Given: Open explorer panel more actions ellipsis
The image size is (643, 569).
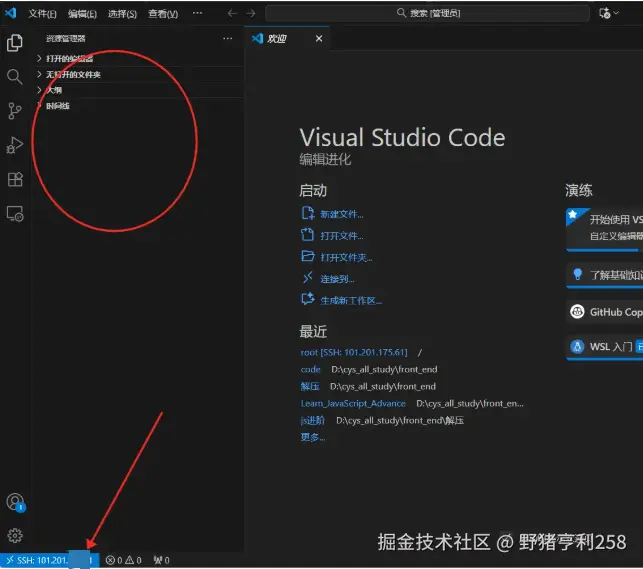Looking at the screenshot, I should 228,39.
